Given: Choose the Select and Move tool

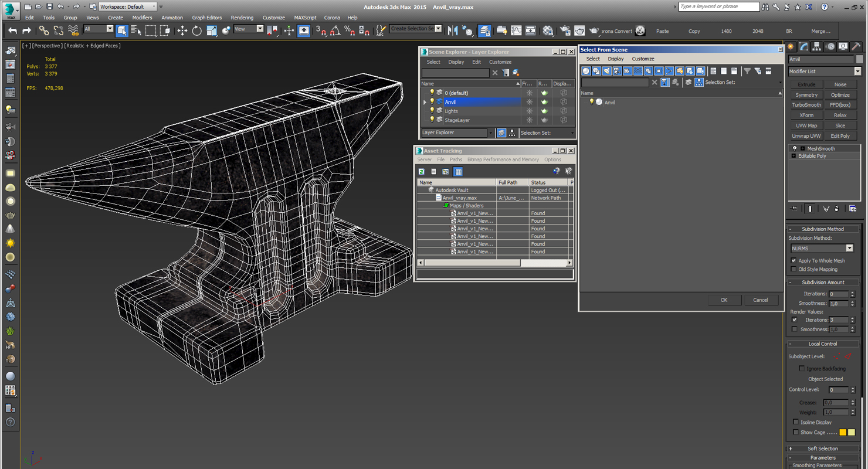Looking at the screenshot, I should pos(182,30).
